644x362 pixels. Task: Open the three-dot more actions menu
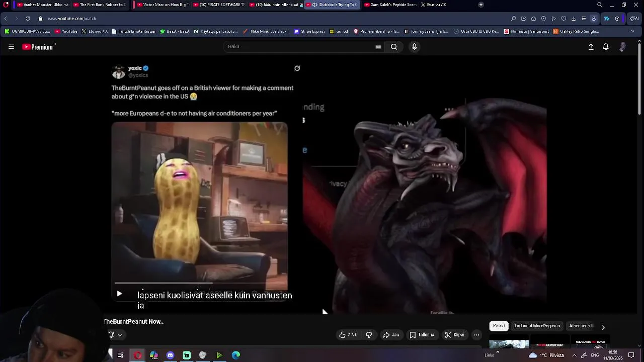[x=476, y=335]
